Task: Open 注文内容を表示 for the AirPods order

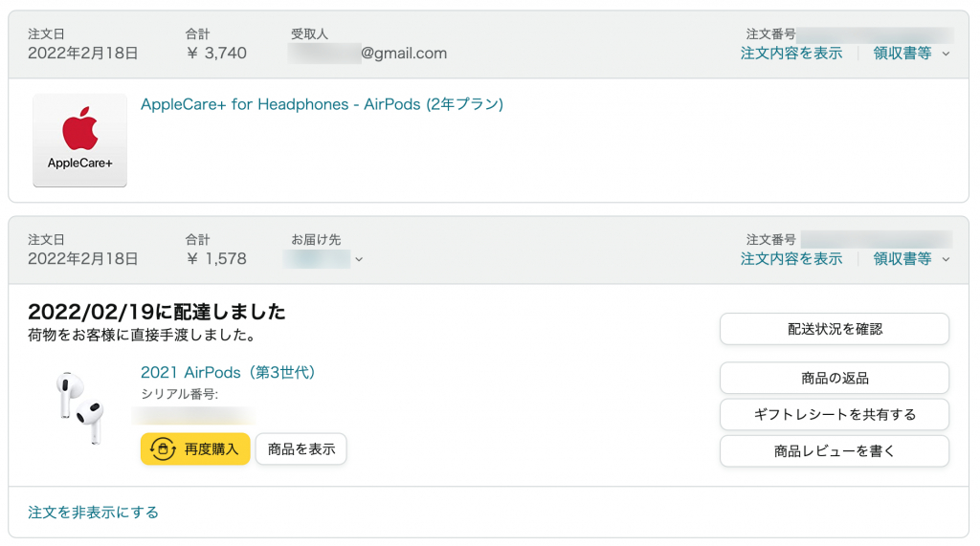Action: [791, 259]
